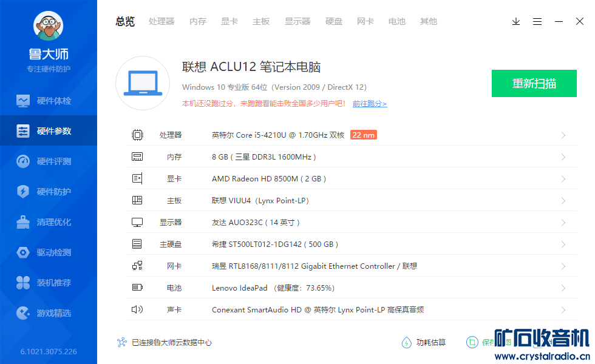Image resolution: width=595 pixels, height=364 pixels.
Task: Expand the 内存 row chevron
Action: coord(563,157)
